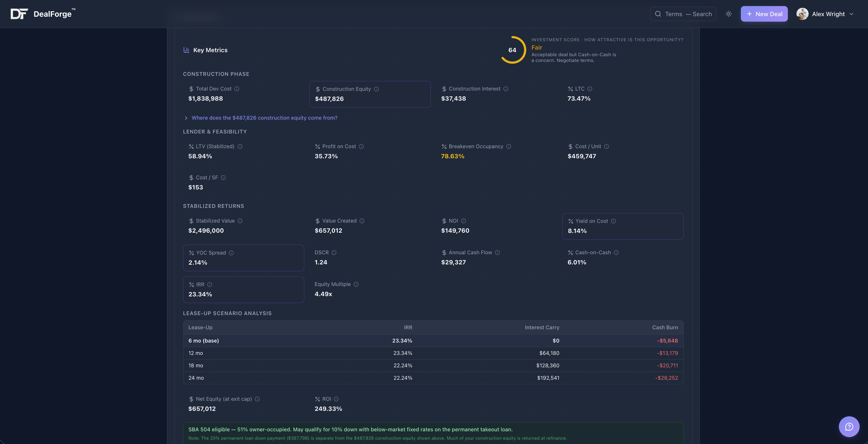This screenshot has width=868, height=444.
Task: Click into the Terms search field
Action: [x=687, y=14]
